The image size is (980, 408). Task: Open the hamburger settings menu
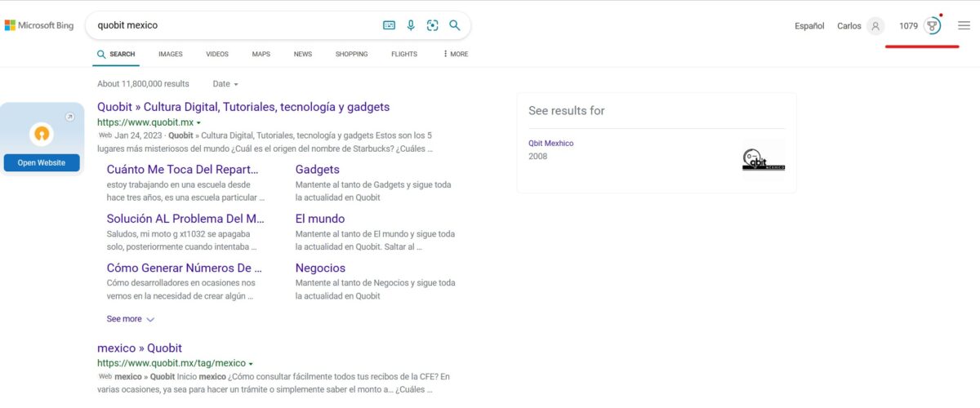964,25
